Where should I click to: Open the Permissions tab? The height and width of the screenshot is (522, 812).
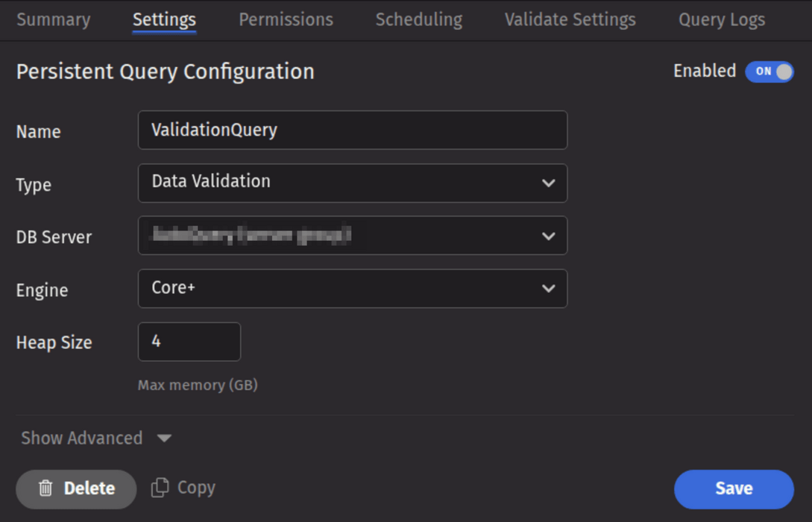(x=286, y=20)
